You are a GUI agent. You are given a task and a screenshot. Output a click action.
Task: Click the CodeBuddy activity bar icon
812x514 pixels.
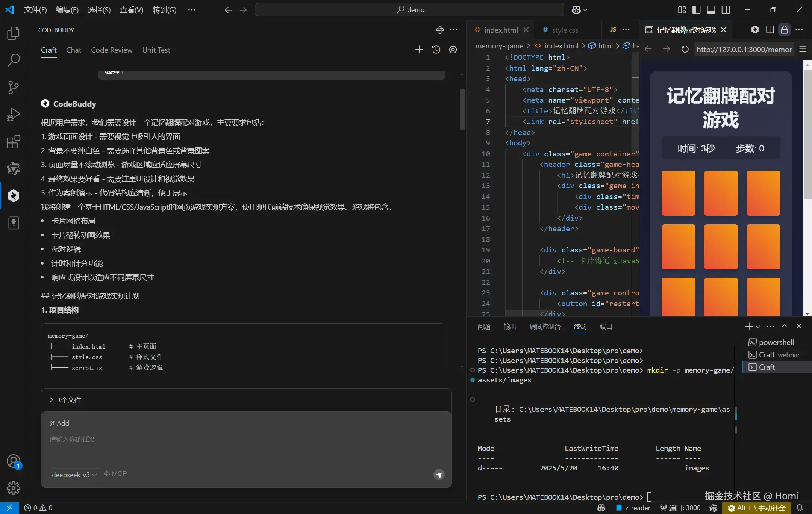click(14, 196)
